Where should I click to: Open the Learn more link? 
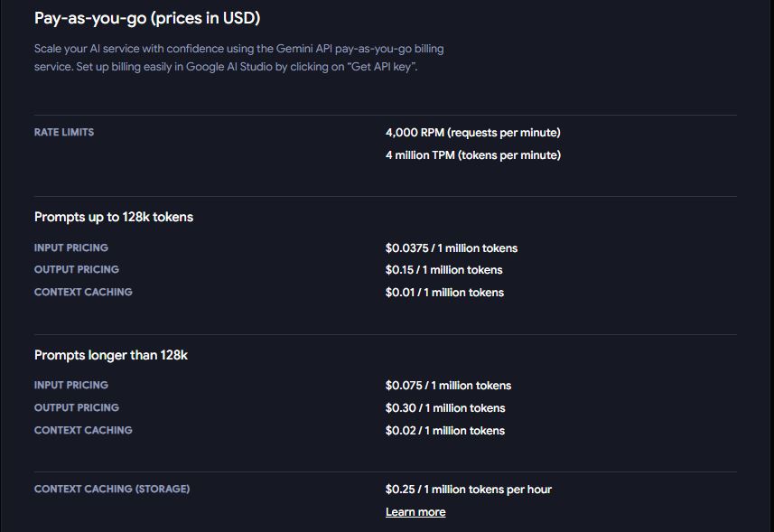click(x=415, y=512)
